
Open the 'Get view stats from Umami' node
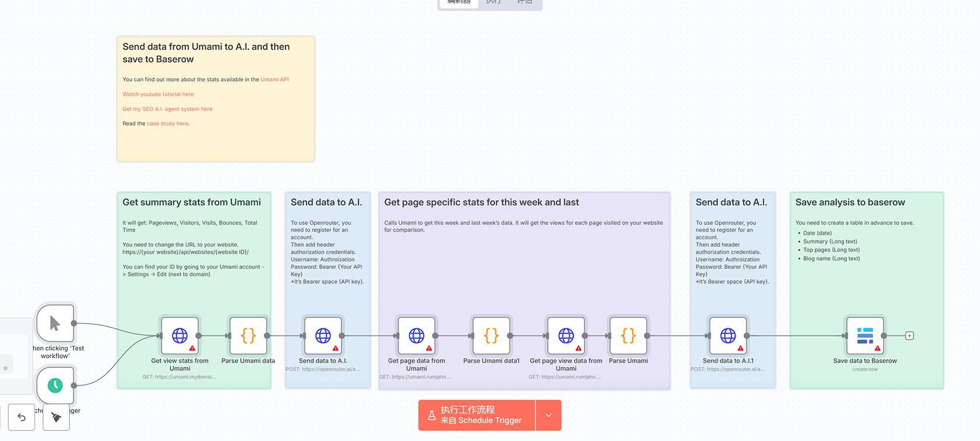[180, 335]
